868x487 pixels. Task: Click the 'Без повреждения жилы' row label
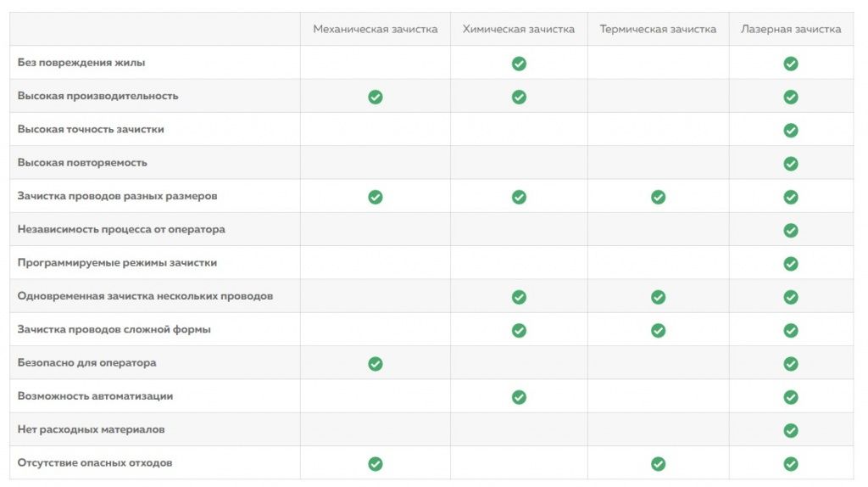pos(81,63)
